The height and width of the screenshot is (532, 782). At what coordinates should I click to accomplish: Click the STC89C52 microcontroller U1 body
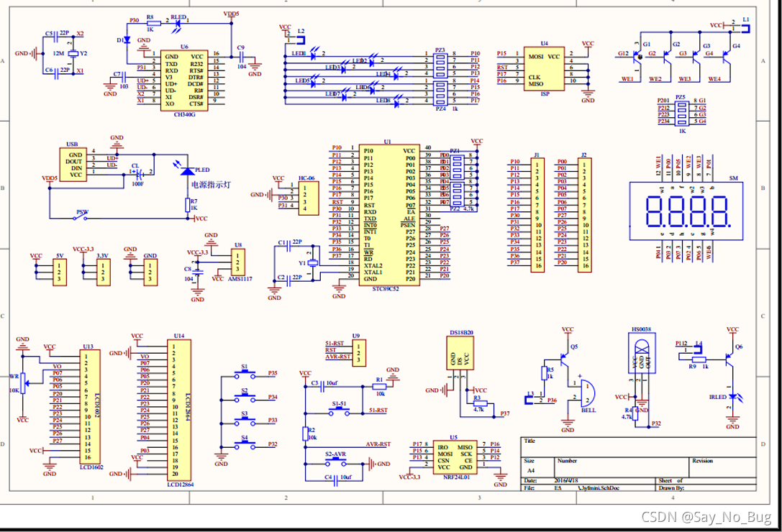(389, 216)
